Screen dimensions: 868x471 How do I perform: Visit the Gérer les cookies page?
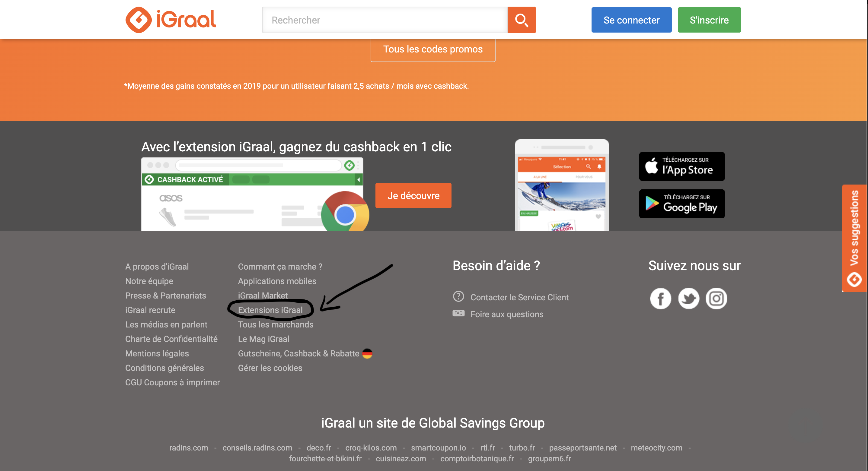click(x=270, y=368)
